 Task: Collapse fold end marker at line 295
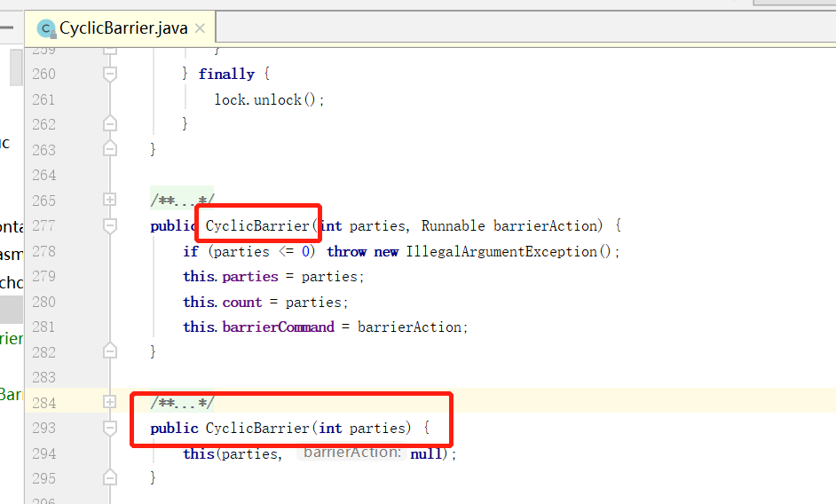click(110, 478)
